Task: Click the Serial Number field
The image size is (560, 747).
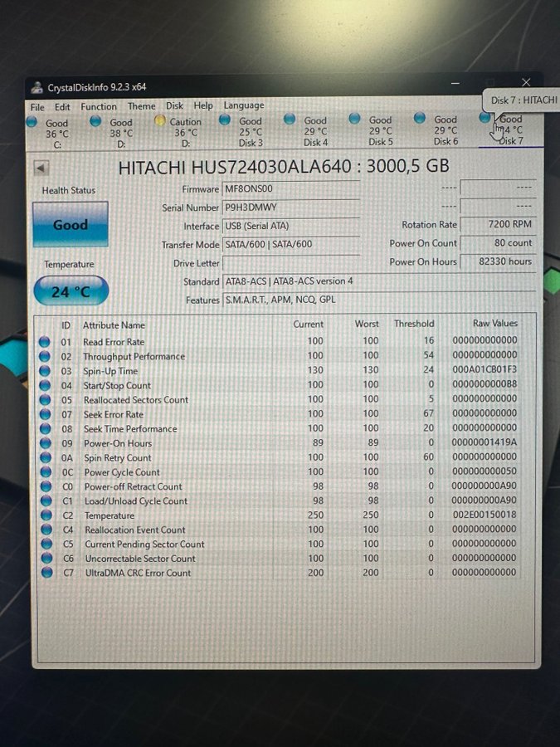Action: point(290,207)
